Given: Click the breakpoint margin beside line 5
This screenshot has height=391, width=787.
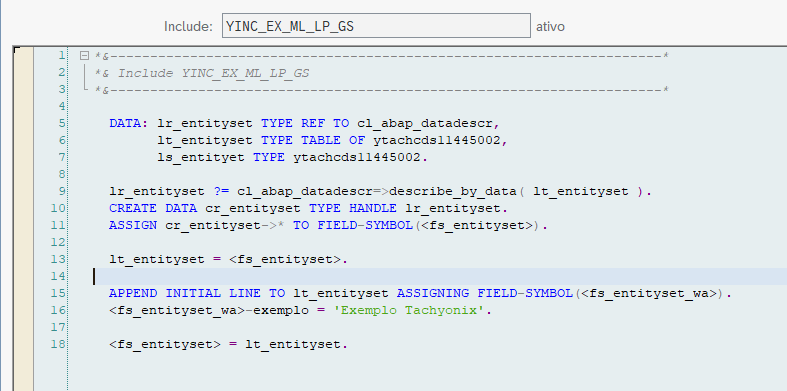Looking at the screenshot, I should (24, 123).
